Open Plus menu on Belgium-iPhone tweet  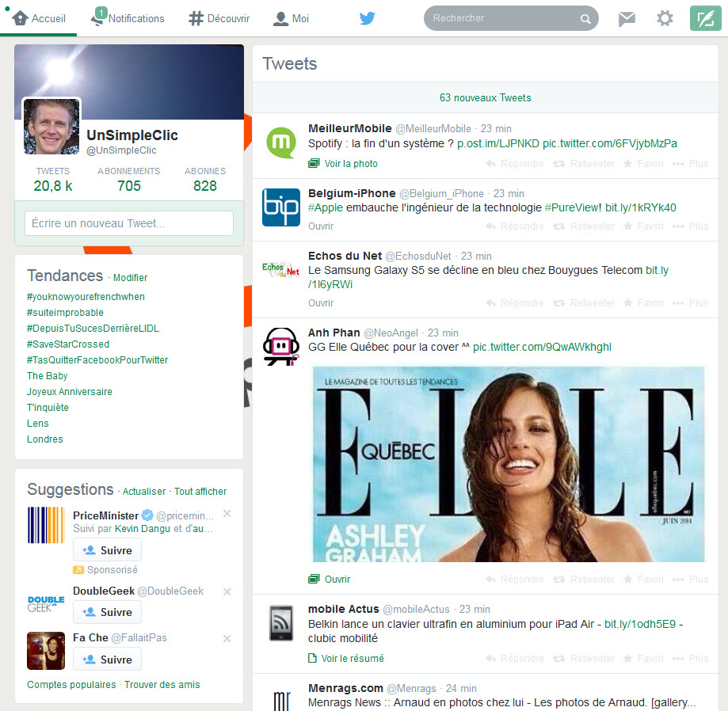pos(691,226)
